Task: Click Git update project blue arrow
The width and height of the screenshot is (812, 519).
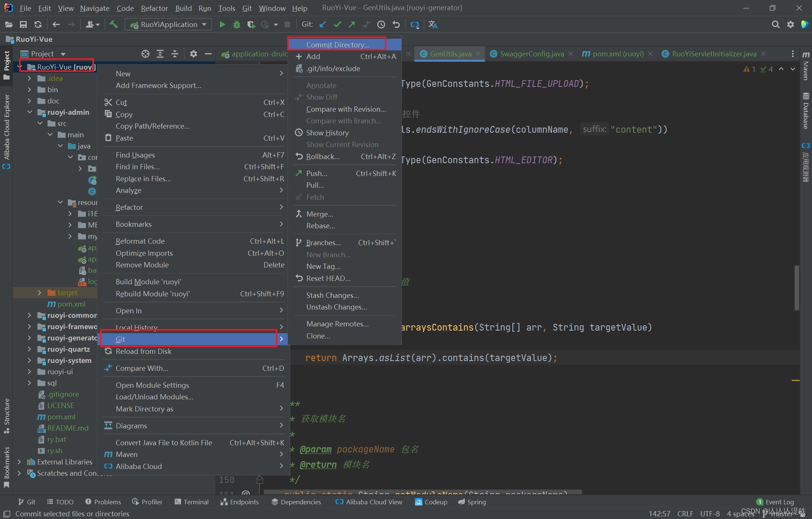Action: tap(323, 24)
